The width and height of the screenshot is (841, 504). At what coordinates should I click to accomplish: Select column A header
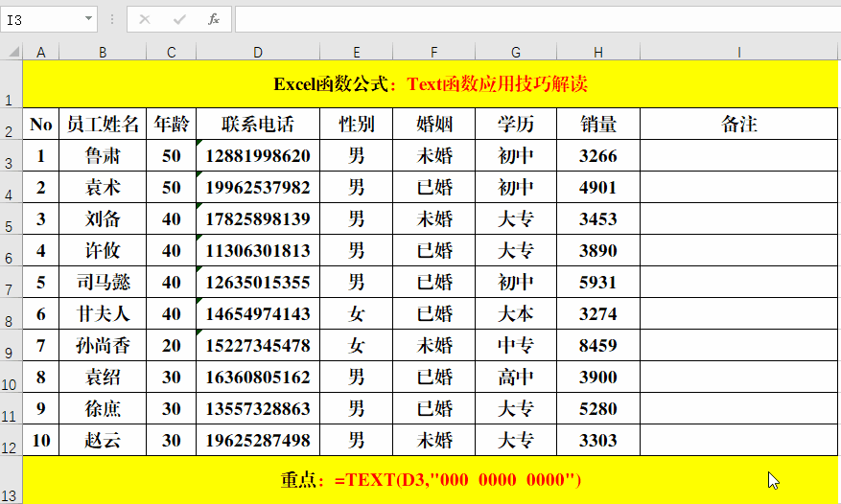click(x=41, y=52)
